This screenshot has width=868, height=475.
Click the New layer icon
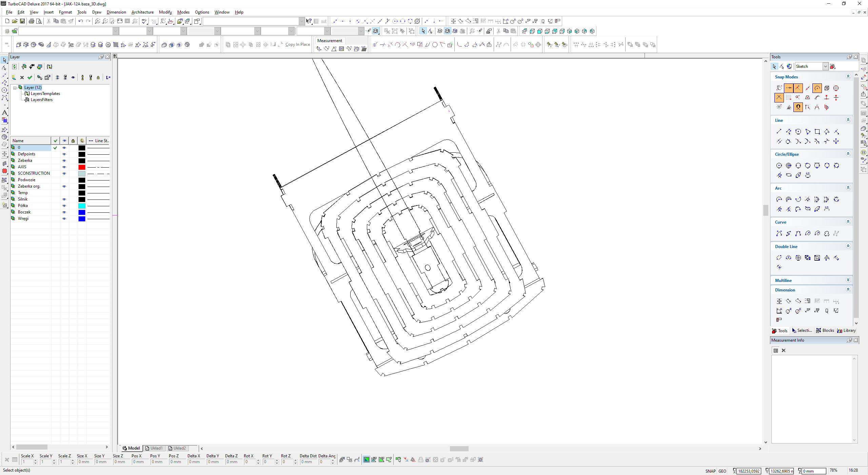[14, 77]
